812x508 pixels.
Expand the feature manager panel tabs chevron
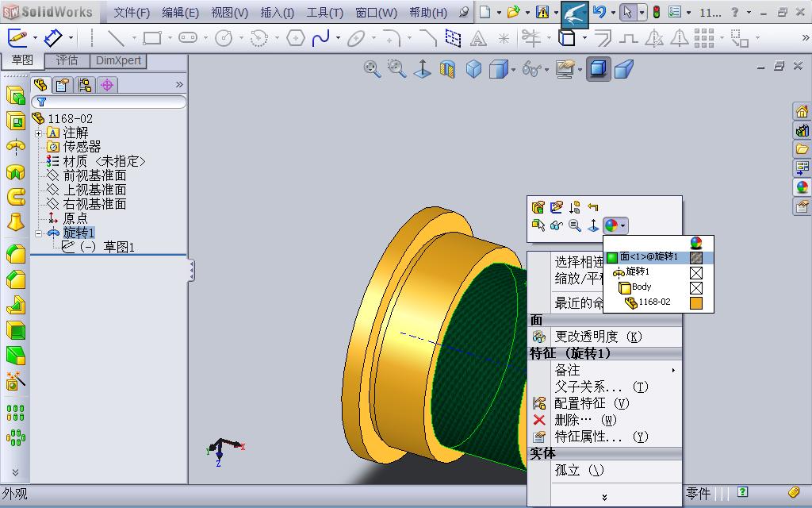coord(179,84)
